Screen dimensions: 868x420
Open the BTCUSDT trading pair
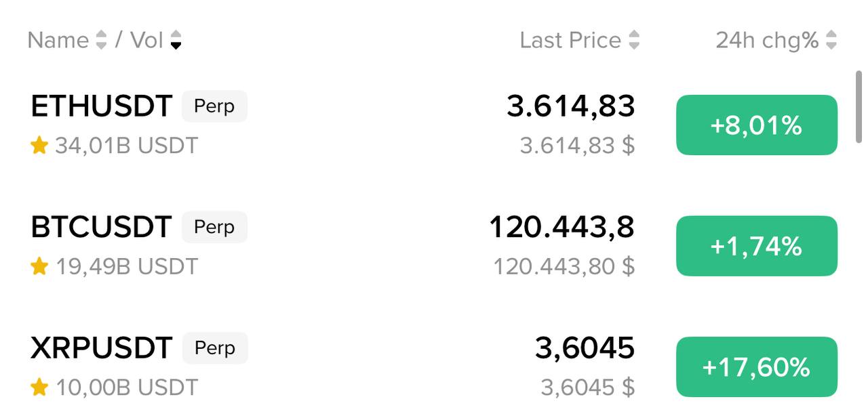[102, 227]
